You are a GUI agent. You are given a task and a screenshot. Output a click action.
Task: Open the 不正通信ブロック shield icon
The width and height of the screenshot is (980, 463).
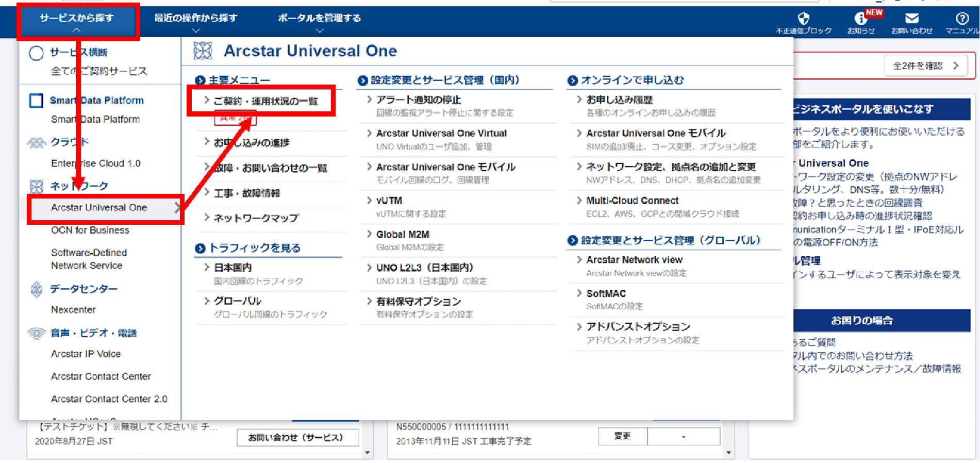803,19
